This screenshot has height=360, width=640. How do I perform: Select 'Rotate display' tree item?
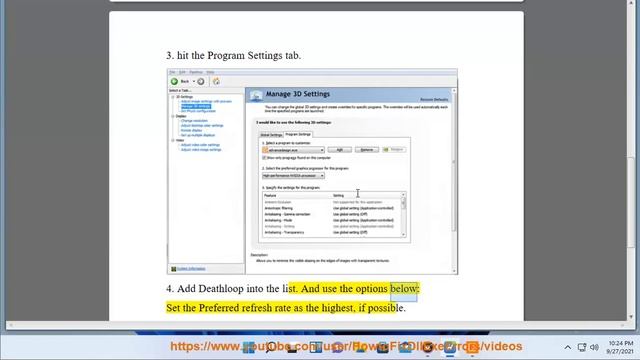191,131
